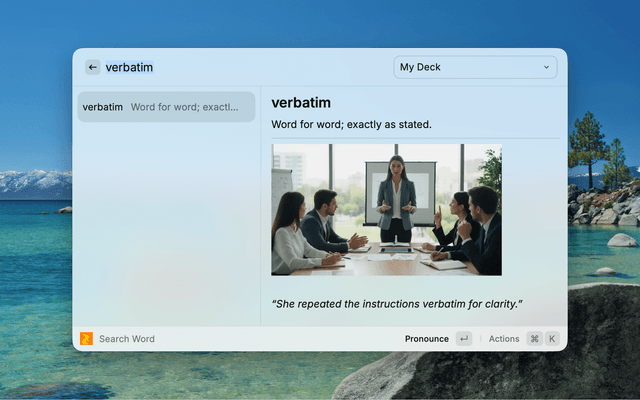Image resolution: width=640 pixels, height=400 pixels.
Task: Open the Actions menu
Action: 503,339
